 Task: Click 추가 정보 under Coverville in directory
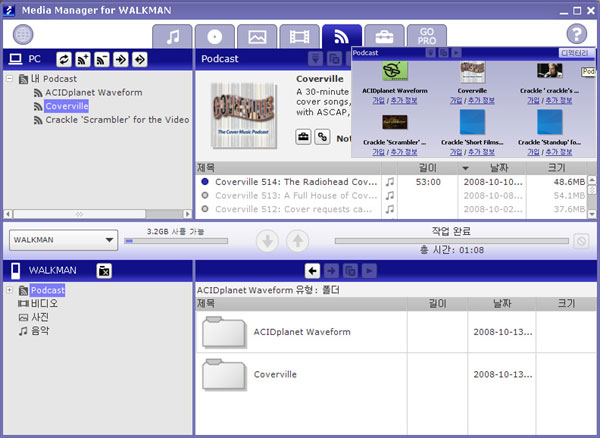click(481, 101)
